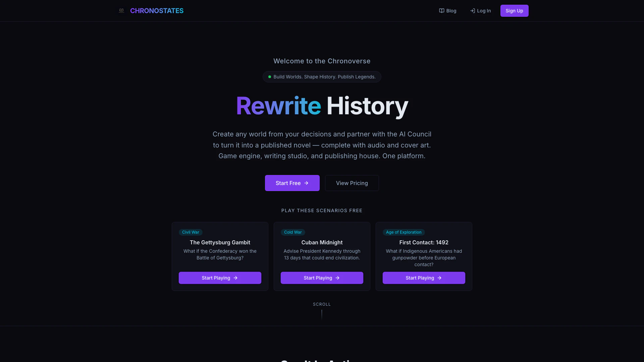Click the arrow in Start Free button
The height and width of the screenshot is (362, 644).
pyautogui.click(x=306, y=183)
